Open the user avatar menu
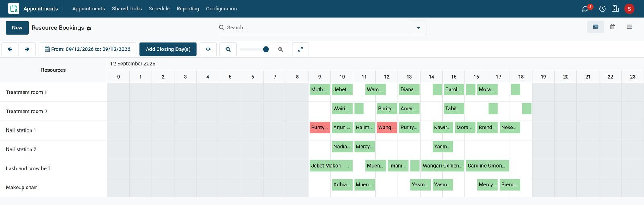This screenshot has width=644, height=205. click(629, 9)
